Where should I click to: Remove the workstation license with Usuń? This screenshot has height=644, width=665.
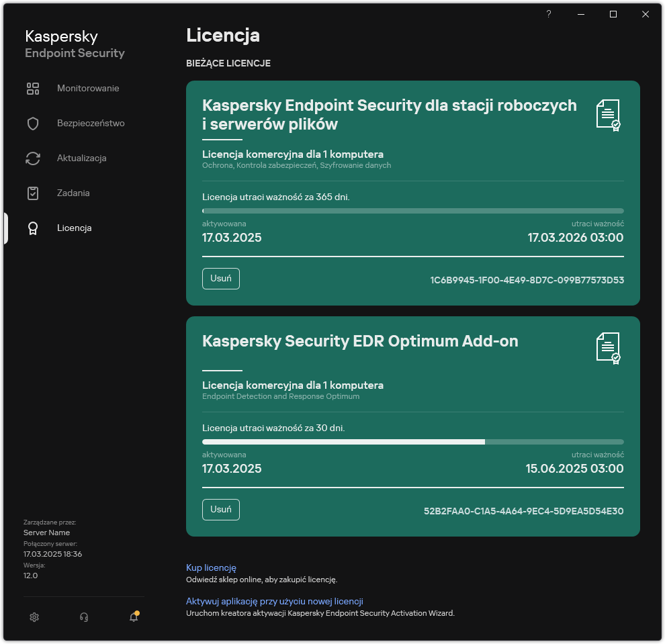[x=221, y=279]
